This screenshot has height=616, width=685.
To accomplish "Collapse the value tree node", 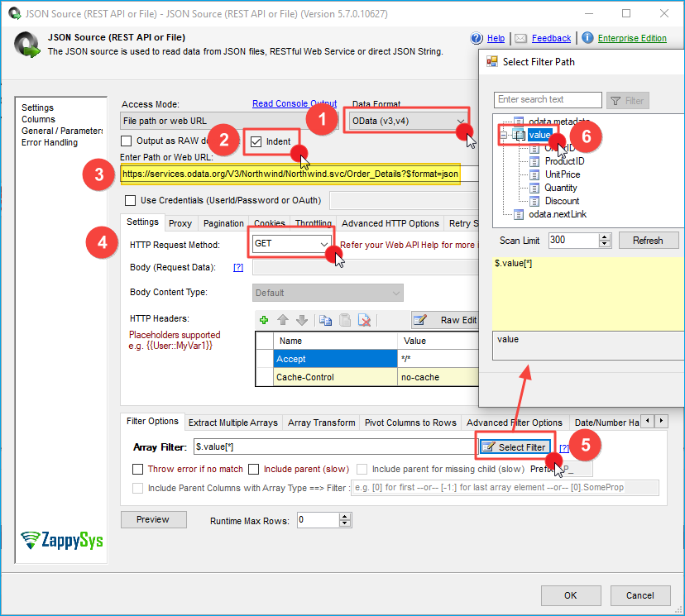I will [502, 135].
